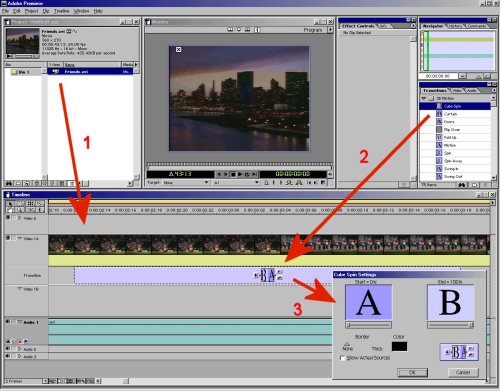Screen dimensions: 500x391
Task: Click the Friends.avi movie file icon
Action: click(x=56, y=72)
